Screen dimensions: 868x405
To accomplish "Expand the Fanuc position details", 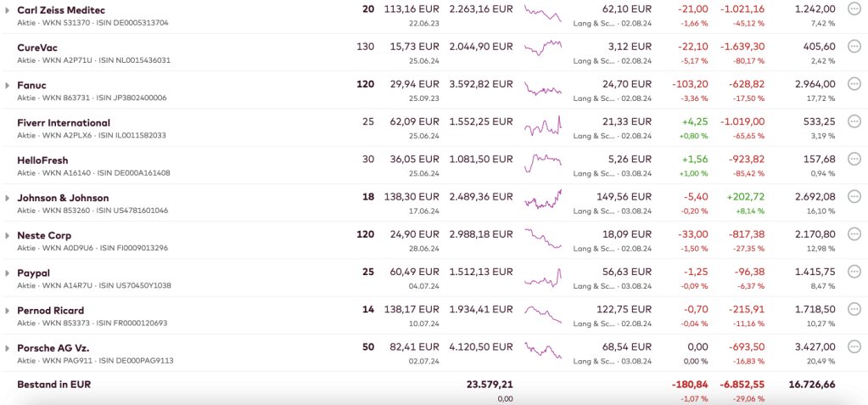I will 8,85.
